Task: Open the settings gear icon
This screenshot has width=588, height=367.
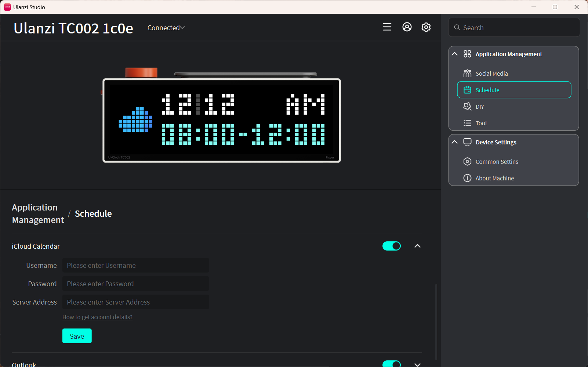Action: 426,27
